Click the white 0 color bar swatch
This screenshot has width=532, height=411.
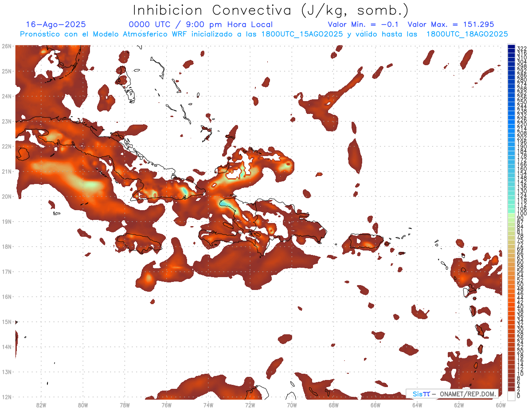tap(512, 395)
